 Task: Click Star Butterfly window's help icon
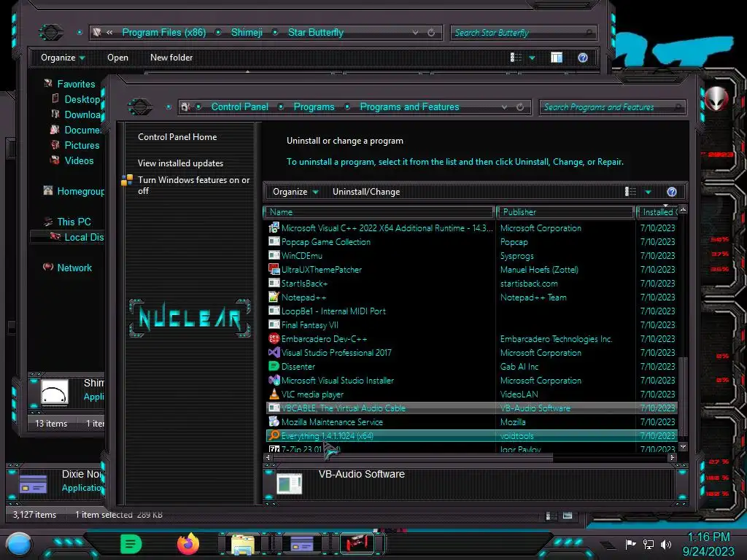[x=583, y=58]
